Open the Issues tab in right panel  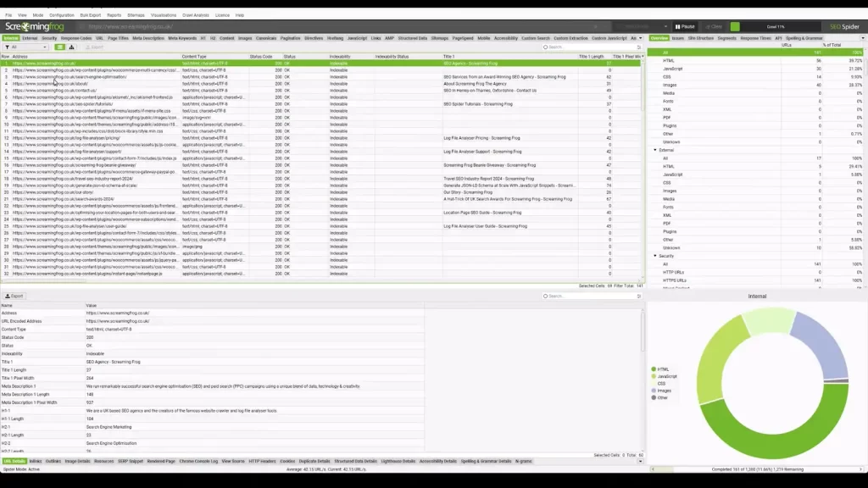pyautogui.click(x=678, y=38)
